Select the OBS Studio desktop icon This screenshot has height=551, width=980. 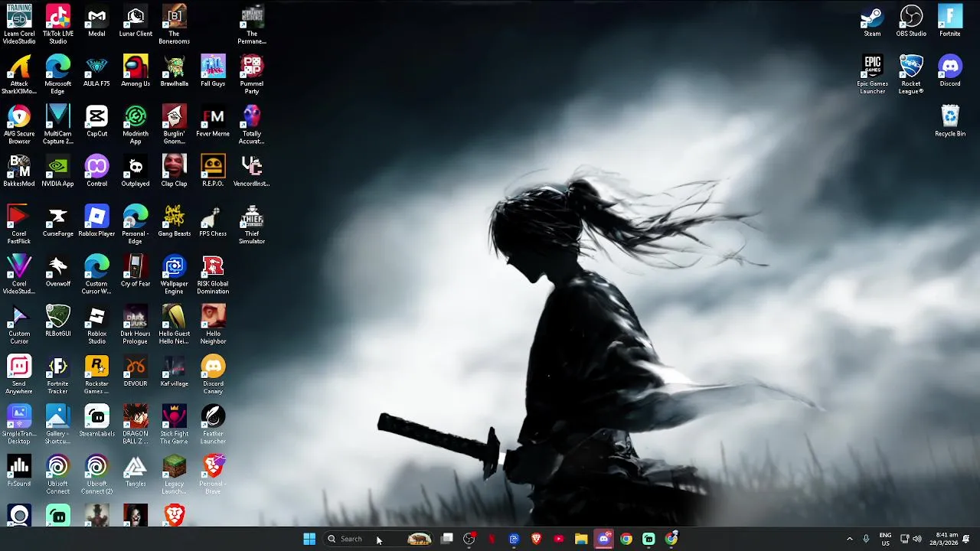911,21
